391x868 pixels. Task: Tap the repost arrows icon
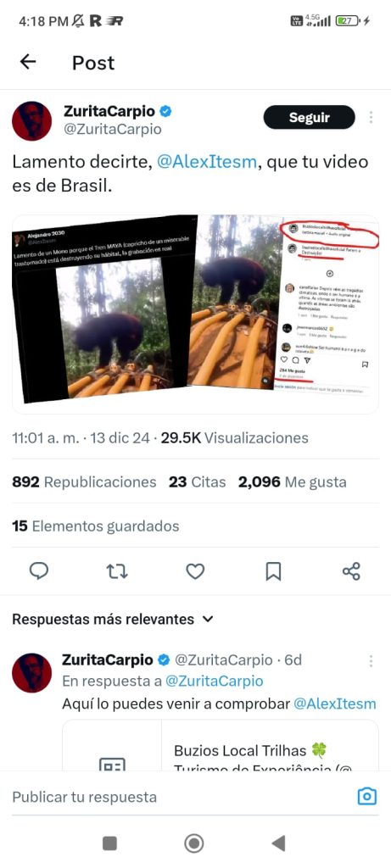pos(117,570)
